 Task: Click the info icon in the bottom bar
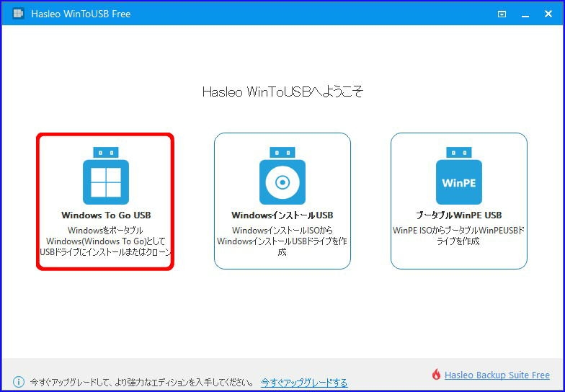(19, 382)
